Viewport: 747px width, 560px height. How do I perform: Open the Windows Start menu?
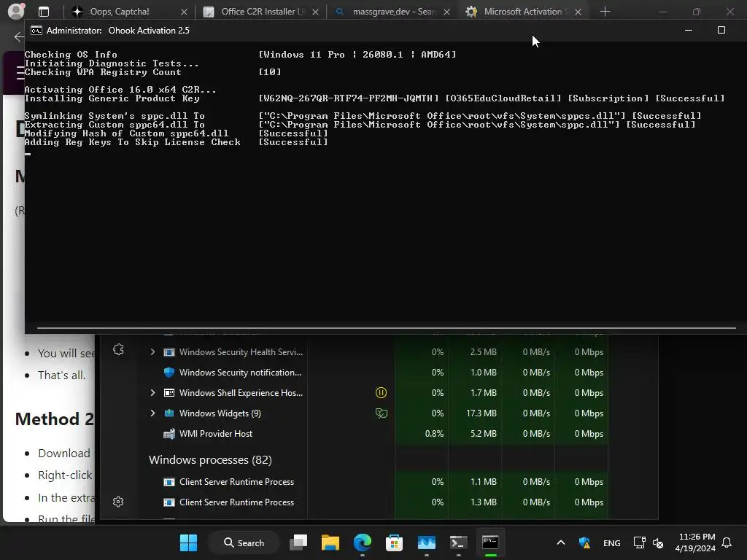tap(189, 542)
